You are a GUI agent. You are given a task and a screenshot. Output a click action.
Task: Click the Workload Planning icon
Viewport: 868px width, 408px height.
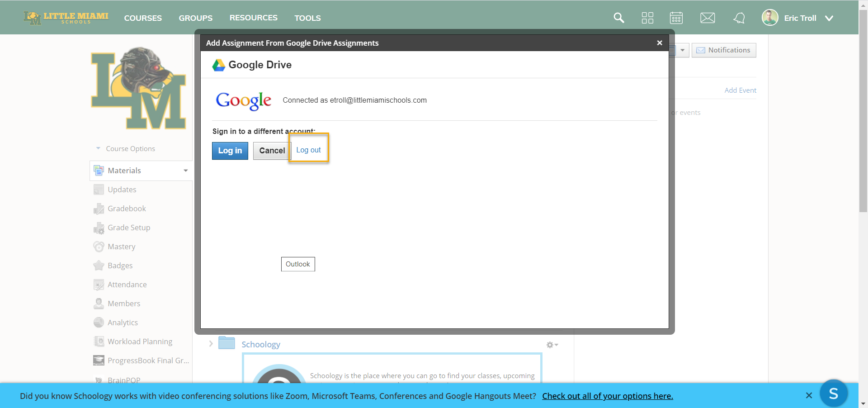pos(99,342)
